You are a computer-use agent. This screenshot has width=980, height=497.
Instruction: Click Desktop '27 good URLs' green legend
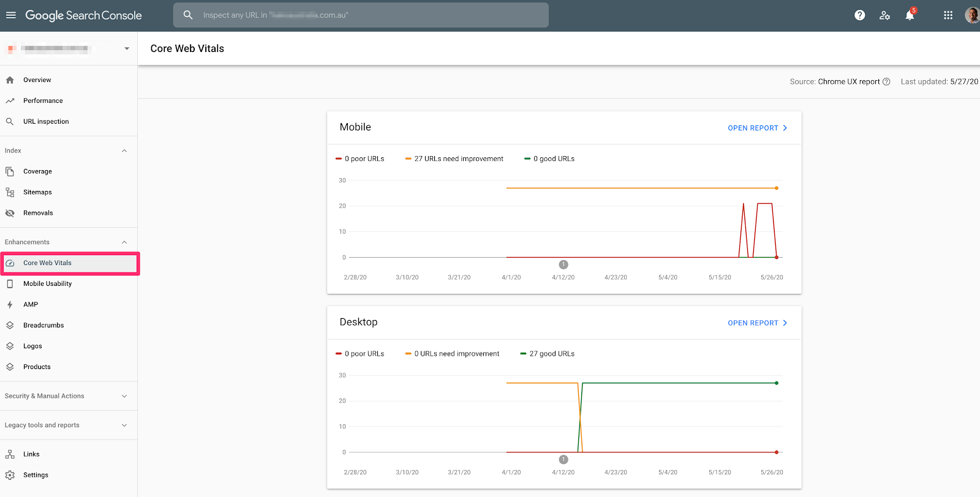(x=548, y=354)
